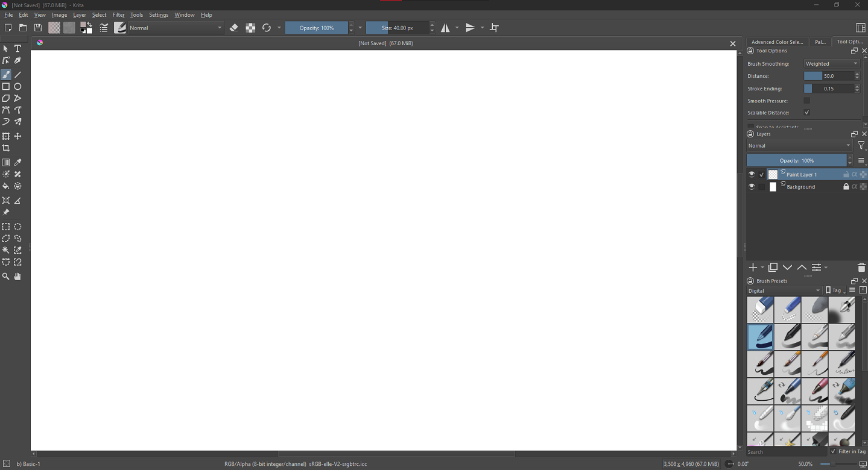Expand horizontal mirror options arrow
The width and height of the screenshot is (868, 470).
point(457,28)
